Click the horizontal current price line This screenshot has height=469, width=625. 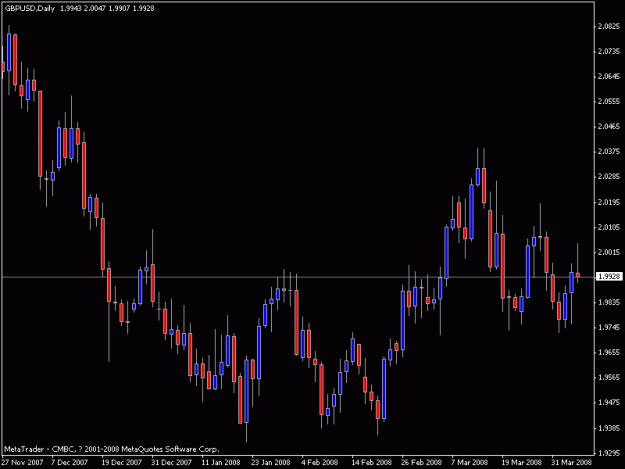(297, 277)
